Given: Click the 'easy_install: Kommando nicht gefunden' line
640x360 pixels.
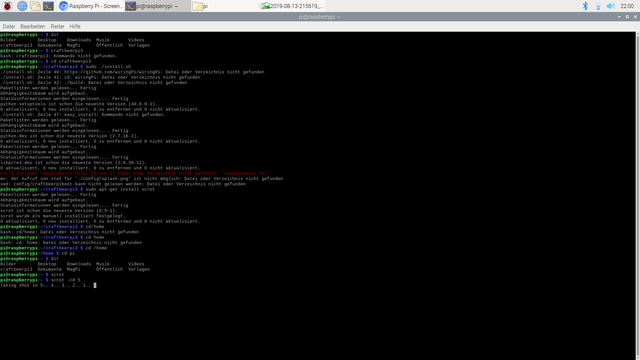Looking at the screenshot, I should pos(83,115).
